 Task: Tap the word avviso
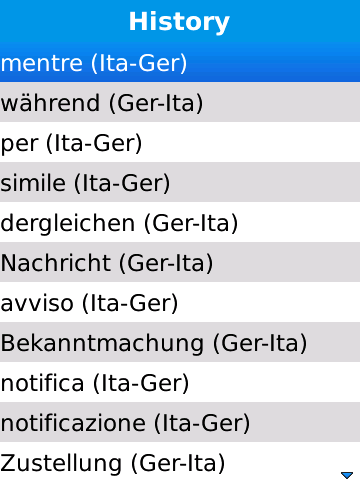point(37,304)
